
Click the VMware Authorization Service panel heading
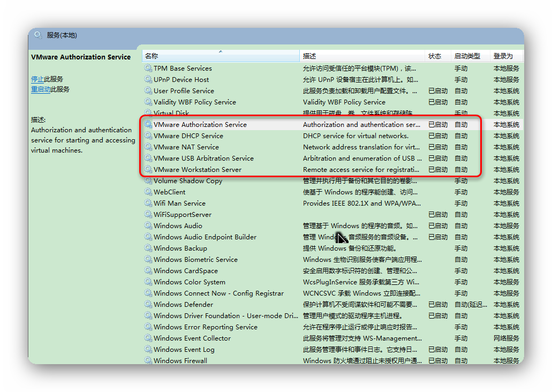click(81, 57)
